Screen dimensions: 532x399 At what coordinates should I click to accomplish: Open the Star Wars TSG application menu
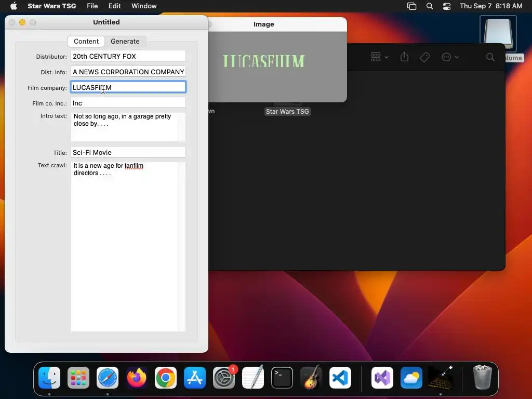click(51, 6)
